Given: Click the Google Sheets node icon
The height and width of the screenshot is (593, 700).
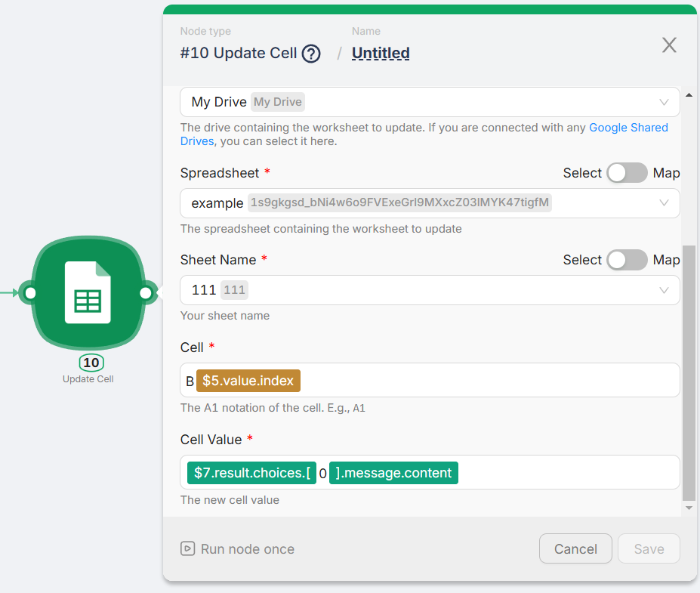Looking at the screenshot, I should coord(88,292).
